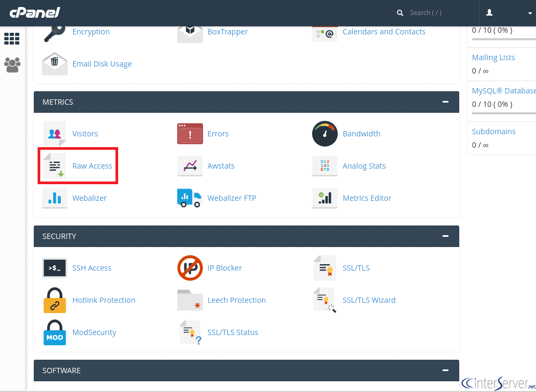Open the user account dropdown menu
The image size is (536, 392).
[508, 13]
